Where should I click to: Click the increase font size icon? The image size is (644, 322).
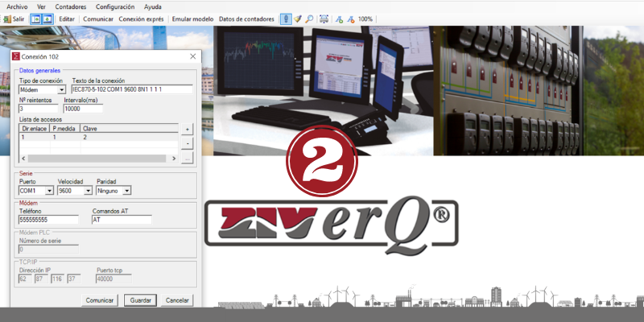(339, 19)
